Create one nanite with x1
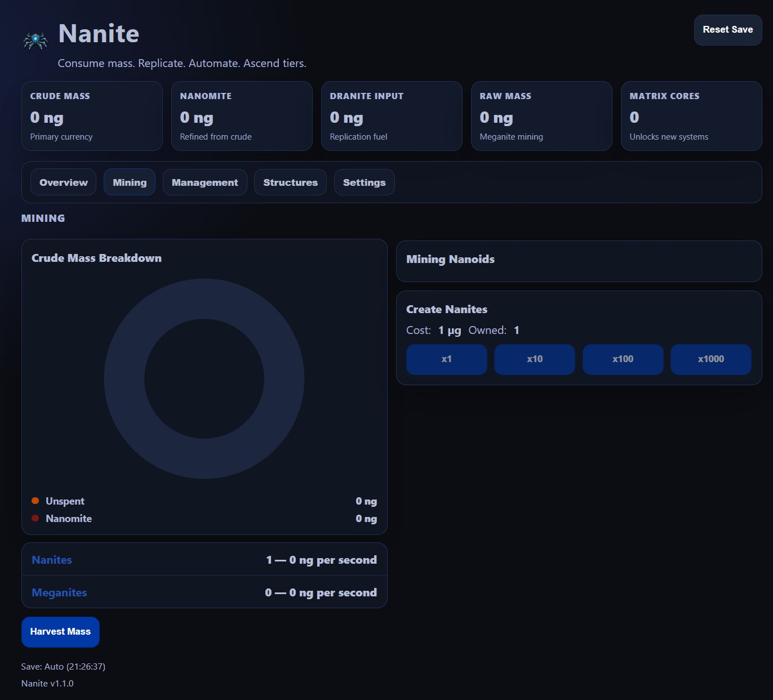Viewport: 773px width, 700px height. (447, 359)
